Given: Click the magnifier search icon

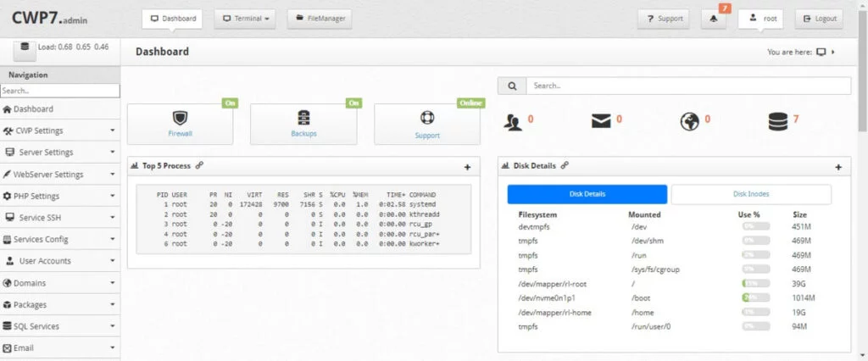Looking at the screenshot, I should click(x=512, y=86).
